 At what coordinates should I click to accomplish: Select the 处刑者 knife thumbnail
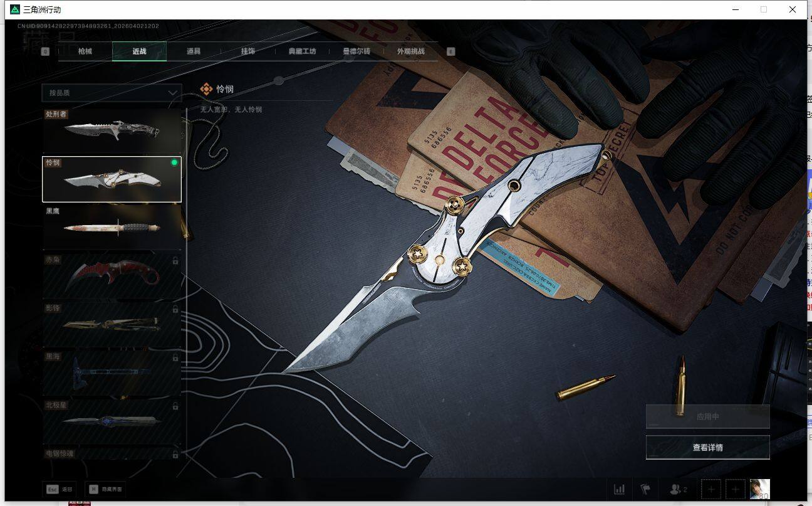[112, 130]
